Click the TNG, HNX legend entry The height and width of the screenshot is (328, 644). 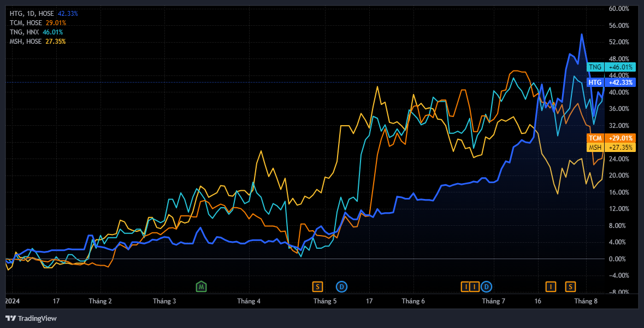pyautogui.click(x=25, y=32)
